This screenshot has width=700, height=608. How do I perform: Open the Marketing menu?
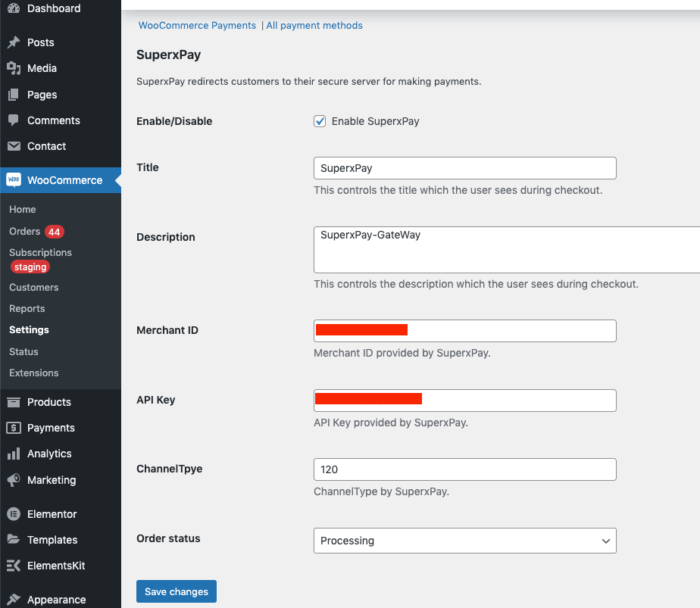coord(52,480)
